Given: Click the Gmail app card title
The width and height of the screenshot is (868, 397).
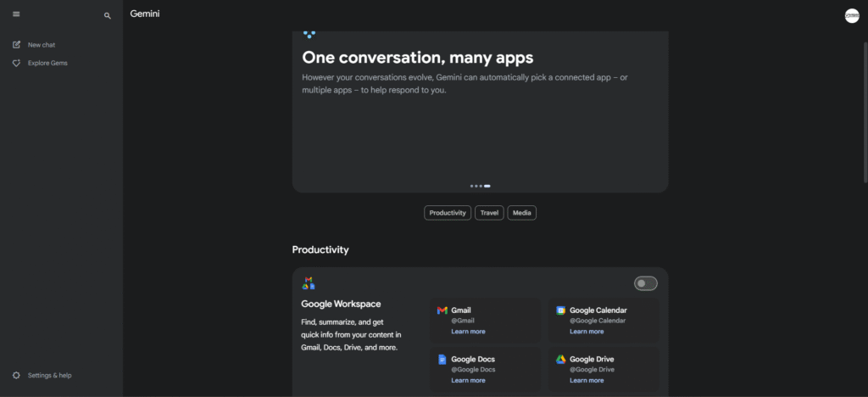Looking at the screenshot, I should coord(461,310).
